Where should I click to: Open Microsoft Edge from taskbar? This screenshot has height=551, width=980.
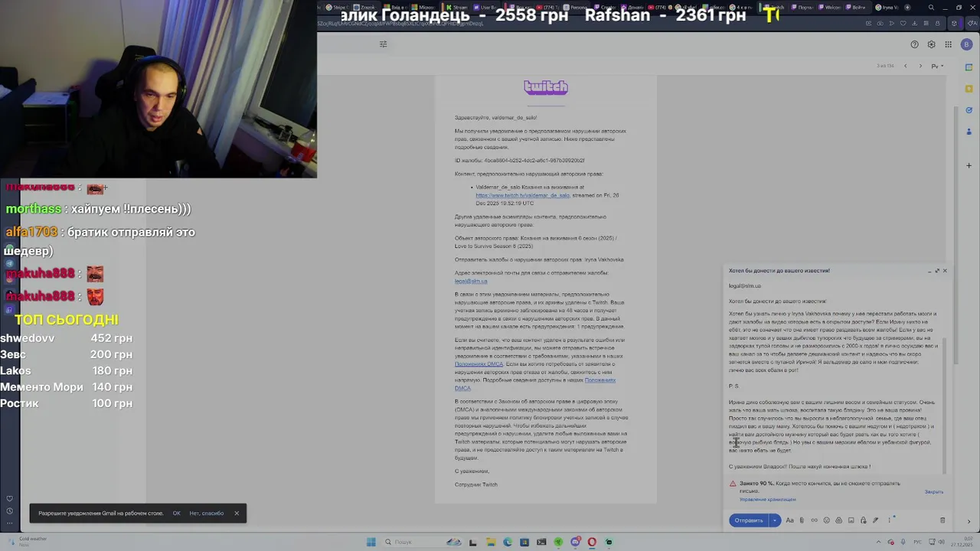[x=508, y=542]
